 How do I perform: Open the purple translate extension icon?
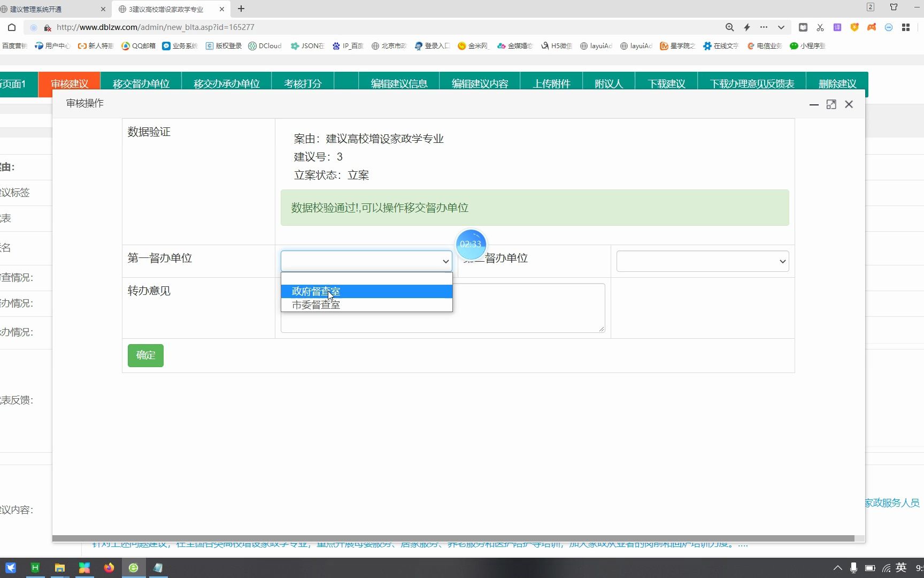[x=837, y=27]
